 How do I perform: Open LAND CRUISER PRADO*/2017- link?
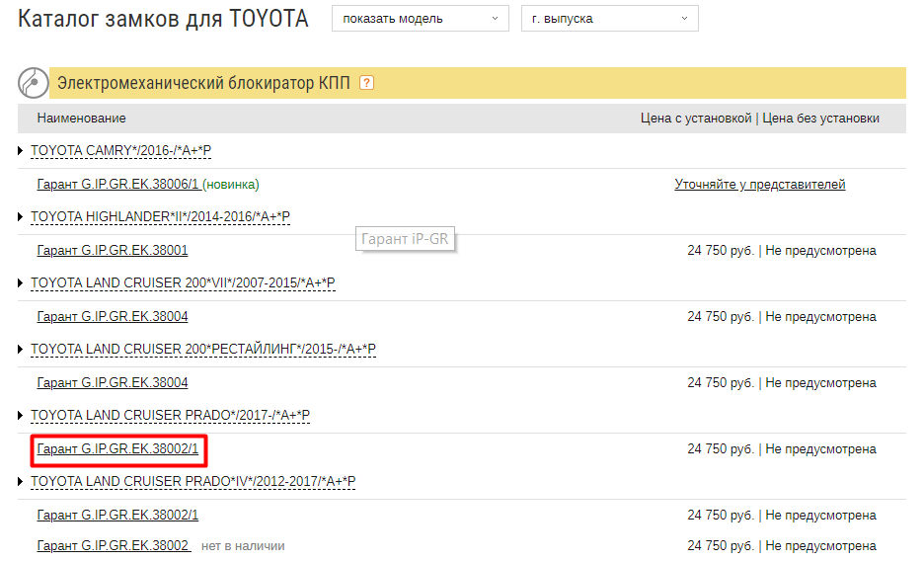tap(171, 416)
